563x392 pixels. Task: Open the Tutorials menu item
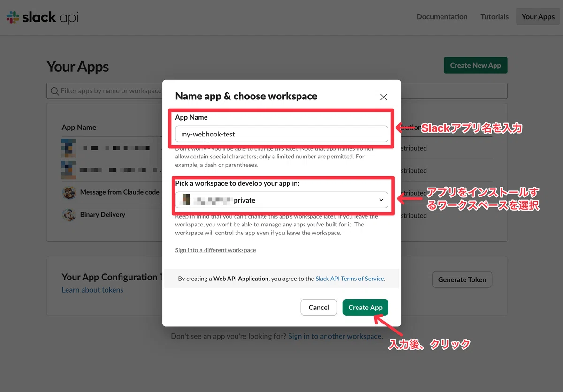point(495,16)
